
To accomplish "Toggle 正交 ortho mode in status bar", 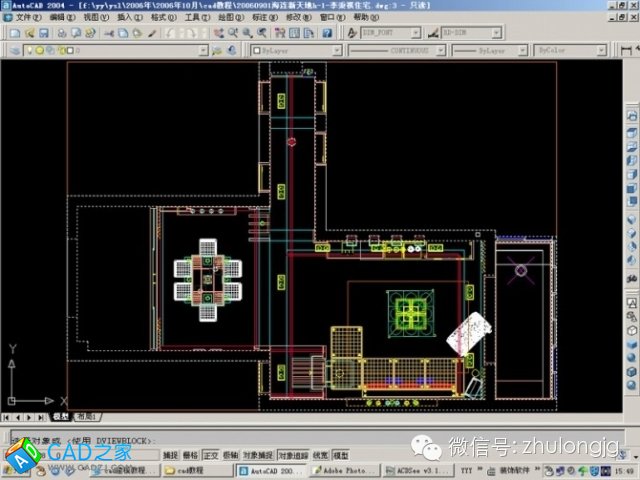I will 211,455.
